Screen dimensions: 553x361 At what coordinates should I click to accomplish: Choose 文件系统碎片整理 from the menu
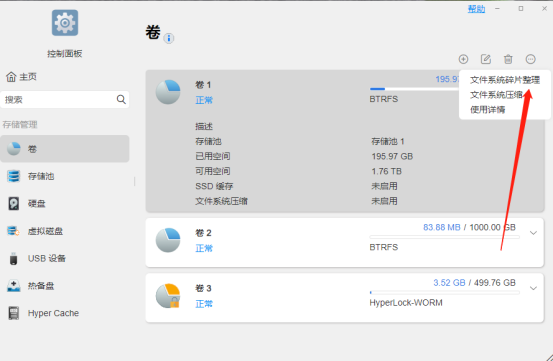505,80
